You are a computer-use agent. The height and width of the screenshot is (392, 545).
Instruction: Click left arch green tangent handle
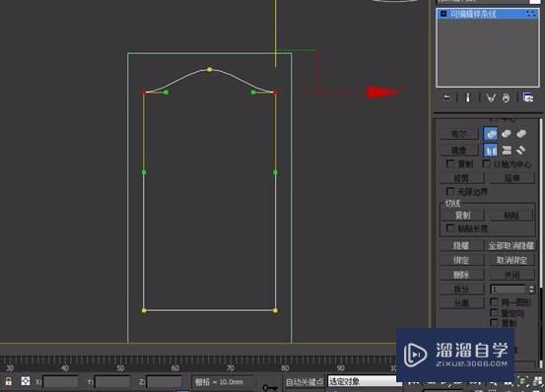167,92
